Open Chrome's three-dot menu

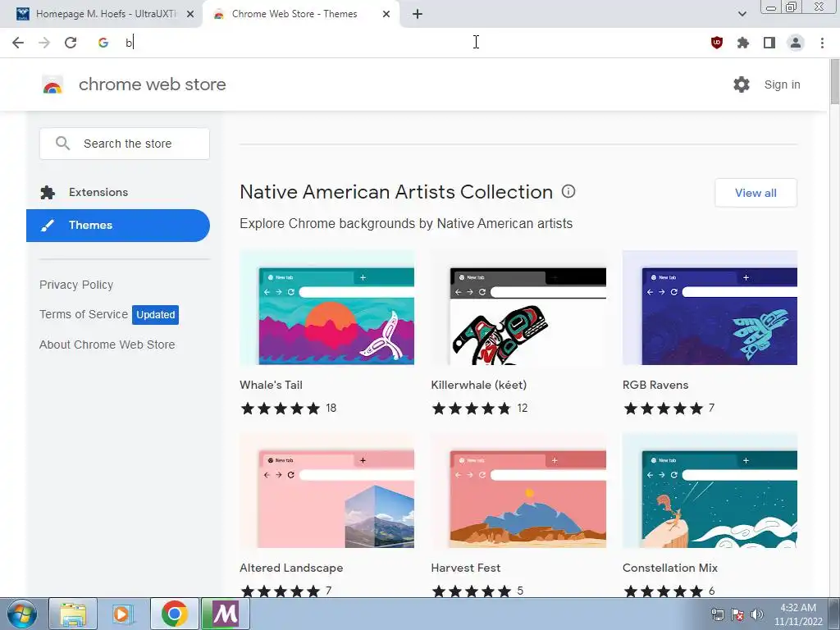(822, 43)
